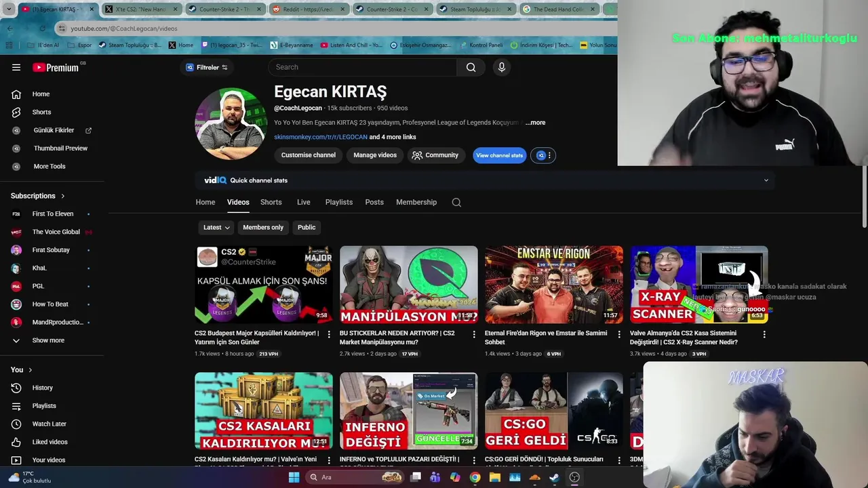Switch to the channel Home tab
The image size is (868, 488).
coord(205,203)
